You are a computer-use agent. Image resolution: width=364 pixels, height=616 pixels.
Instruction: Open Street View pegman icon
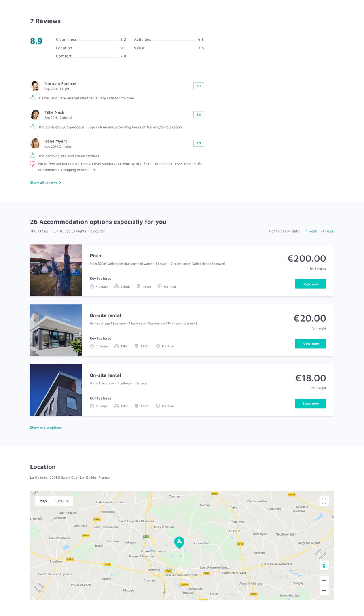[324, 565]
